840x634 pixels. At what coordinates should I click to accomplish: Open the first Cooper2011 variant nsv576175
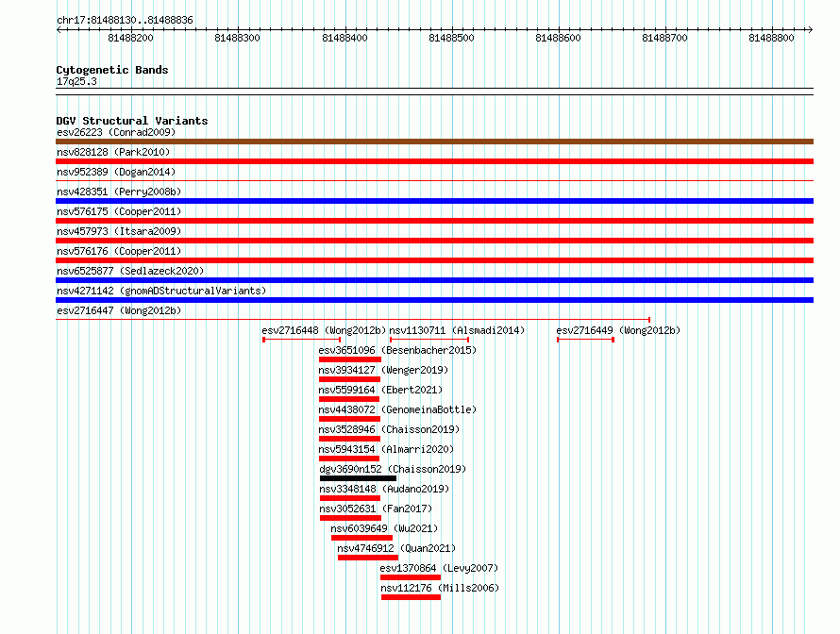(x=119, y=211)
